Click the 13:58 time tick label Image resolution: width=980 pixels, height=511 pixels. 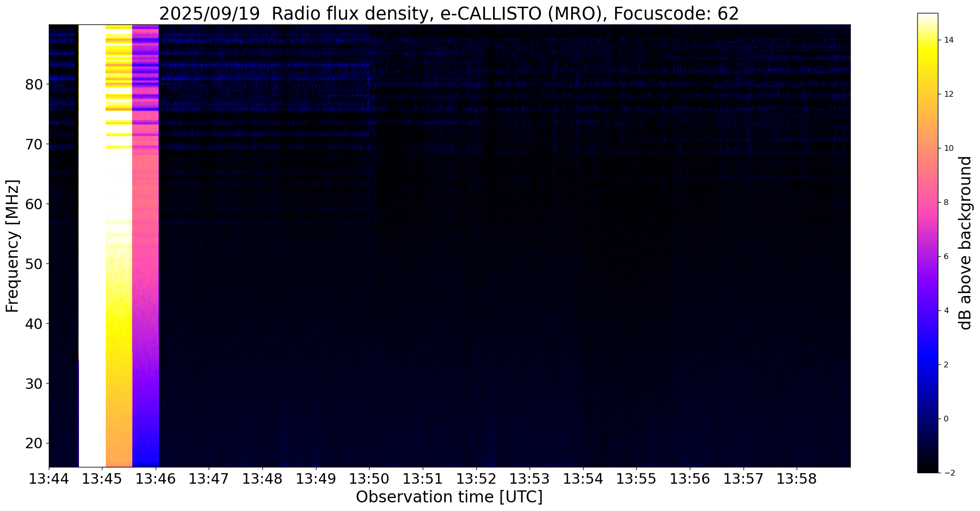click(x=797, y=479)
